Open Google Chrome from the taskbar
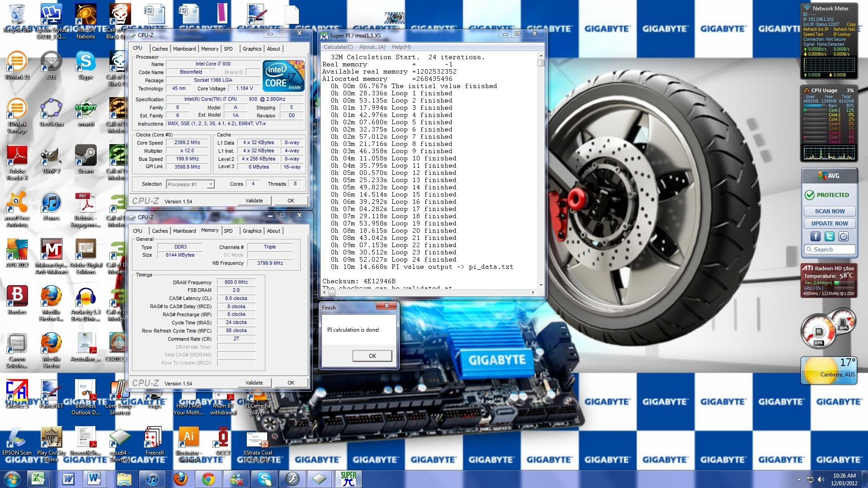 [208, 479]
